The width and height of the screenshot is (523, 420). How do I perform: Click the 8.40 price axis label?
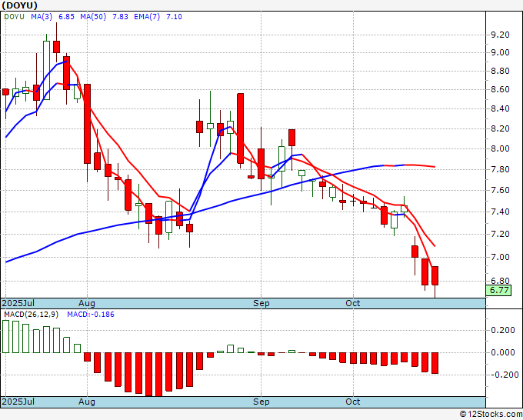[x=500, y=108]
